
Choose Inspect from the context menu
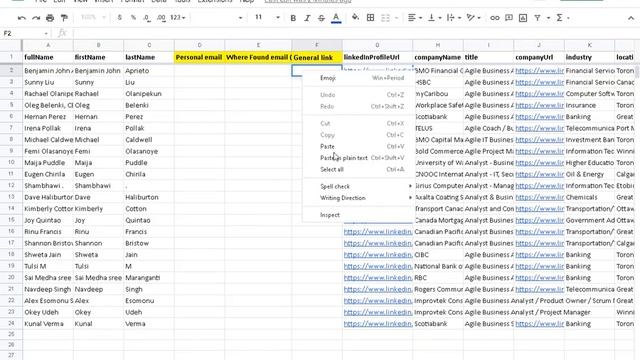coord(359,215)
